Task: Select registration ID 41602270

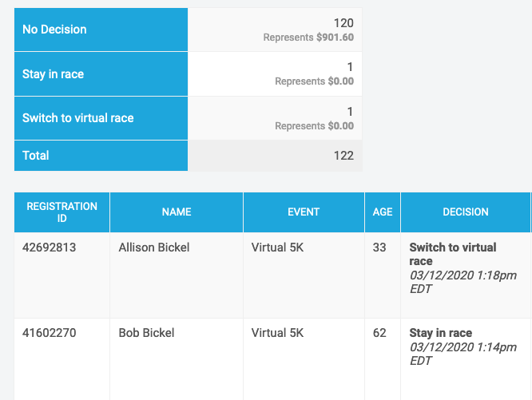Action: [x=50, y=333]
